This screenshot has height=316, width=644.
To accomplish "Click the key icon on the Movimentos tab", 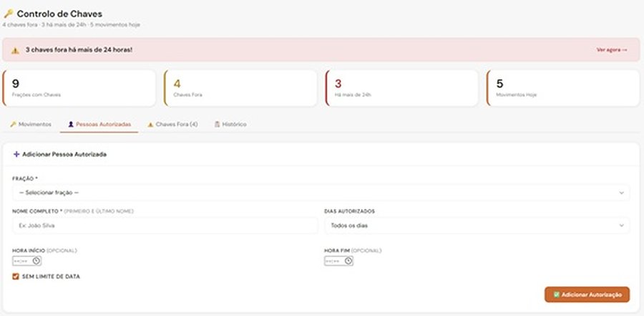I will [x=13, y=124].
